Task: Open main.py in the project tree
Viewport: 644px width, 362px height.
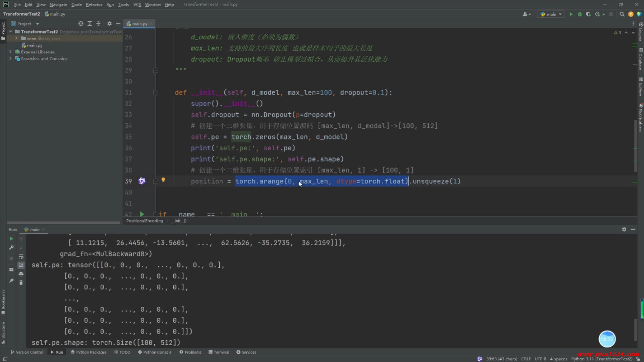Action: point(34,45)
